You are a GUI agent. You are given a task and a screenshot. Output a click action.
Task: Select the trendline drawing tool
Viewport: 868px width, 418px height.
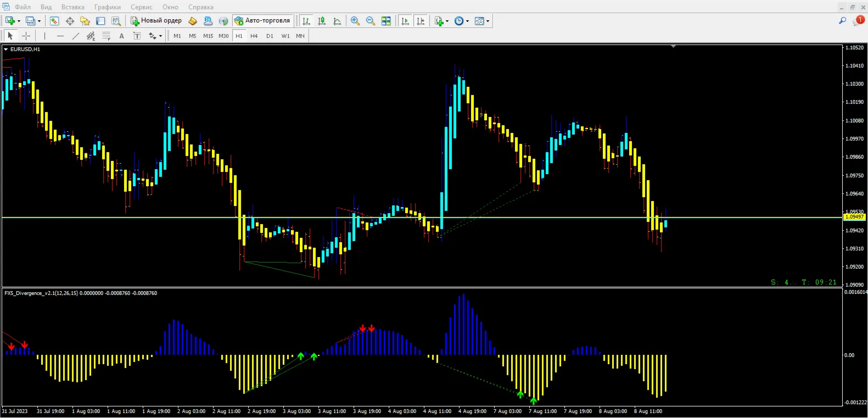(76, 36)
